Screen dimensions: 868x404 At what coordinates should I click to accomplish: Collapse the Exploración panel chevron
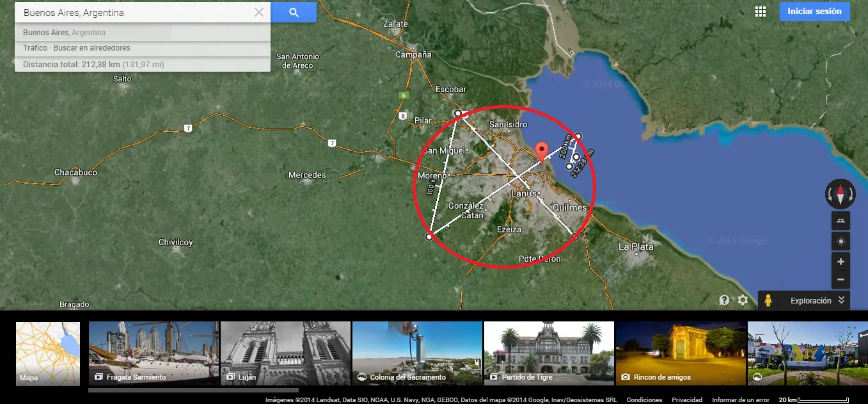coord(841,300)
